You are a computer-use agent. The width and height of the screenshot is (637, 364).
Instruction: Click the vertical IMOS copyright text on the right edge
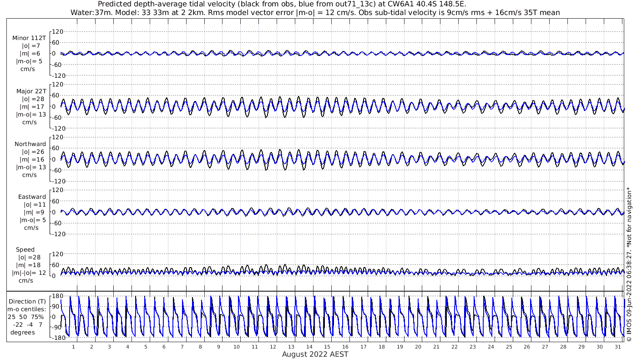click(x=629, y=264)
